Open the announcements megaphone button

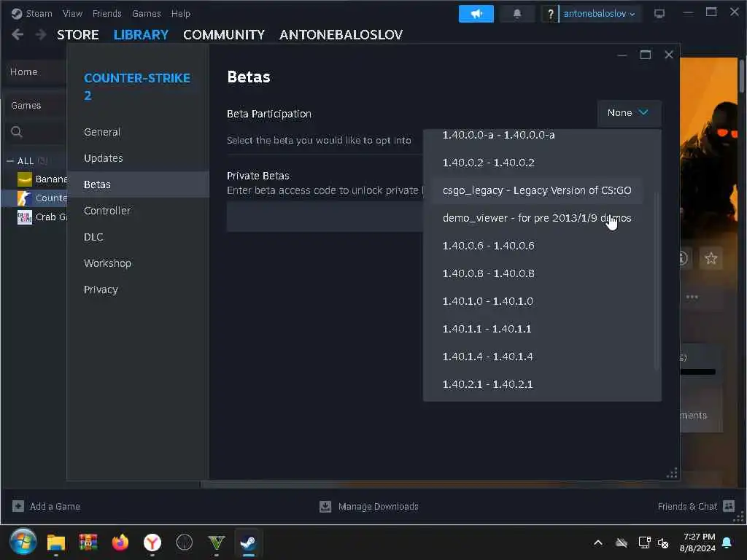click(x=476, y=14)
